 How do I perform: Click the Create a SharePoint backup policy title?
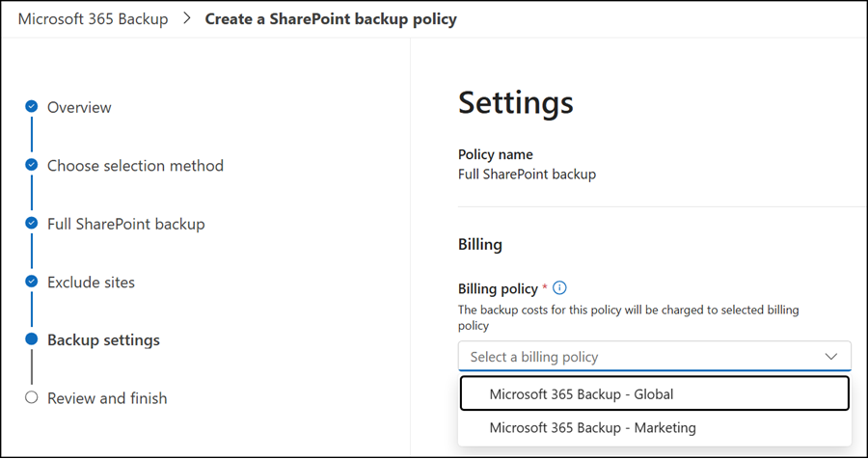point(331,19)
